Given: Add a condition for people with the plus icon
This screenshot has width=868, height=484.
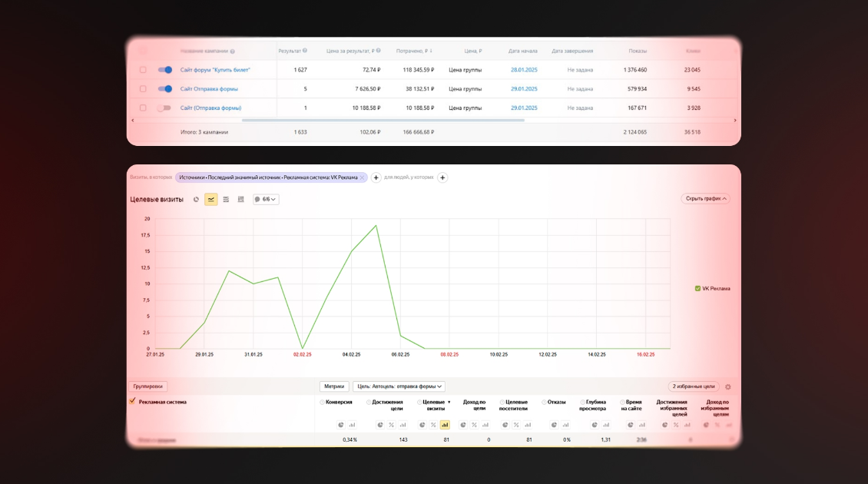Looking at the screenshot, I should coord(442,177).
